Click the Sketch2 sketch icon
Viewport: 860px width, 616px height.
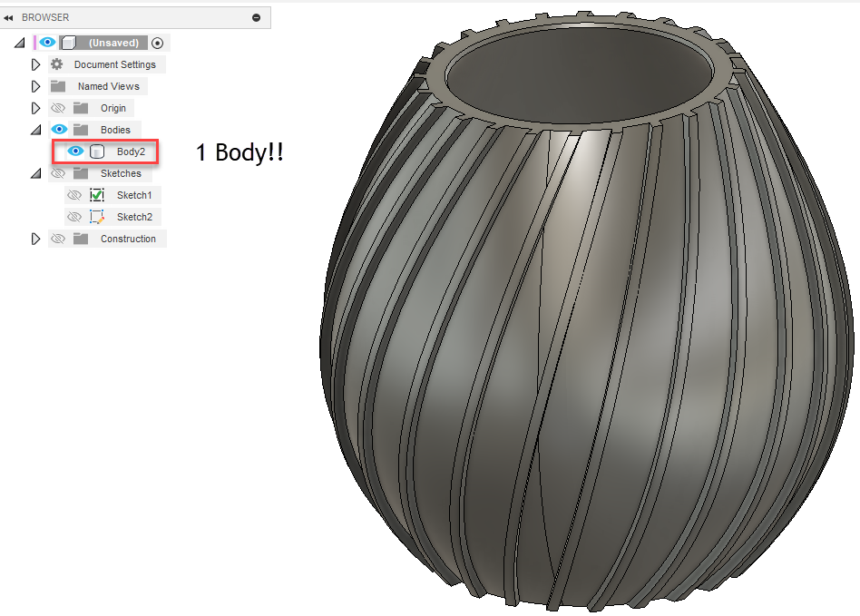click(x=95, y=216)
